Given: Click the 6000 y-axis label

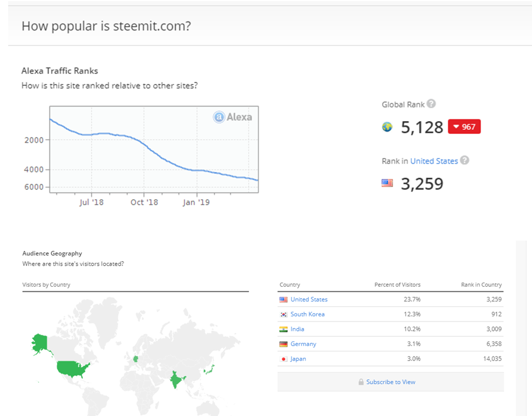Looking at the screenshot, I should [34, 187].
